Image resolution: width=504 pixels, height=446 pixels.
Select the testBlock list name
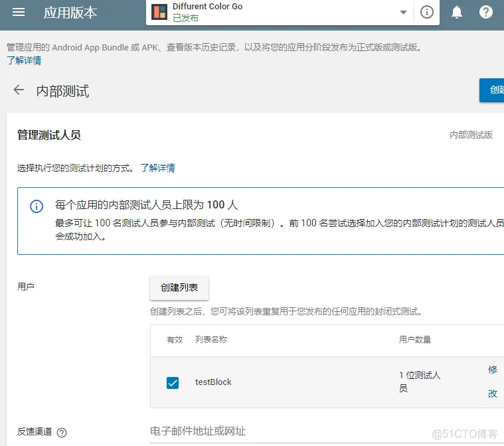click(213, 382)
